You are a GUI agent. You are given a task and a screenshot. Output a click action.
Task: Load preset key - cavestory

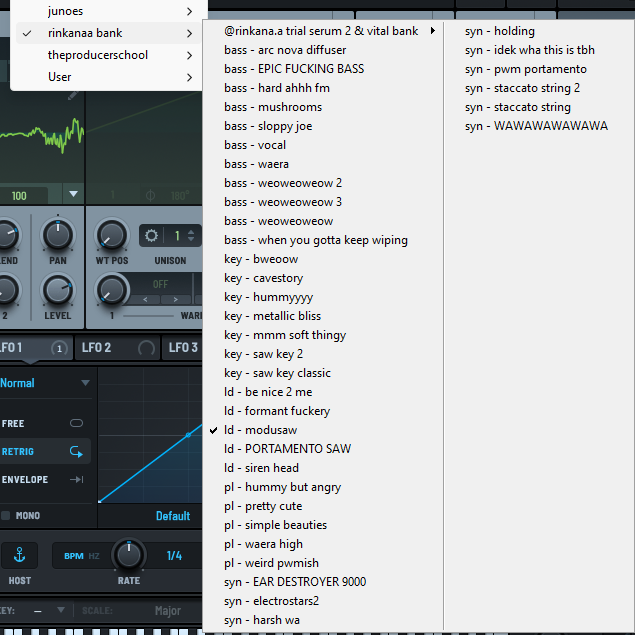pyautogui.click(x=323, y=278)
